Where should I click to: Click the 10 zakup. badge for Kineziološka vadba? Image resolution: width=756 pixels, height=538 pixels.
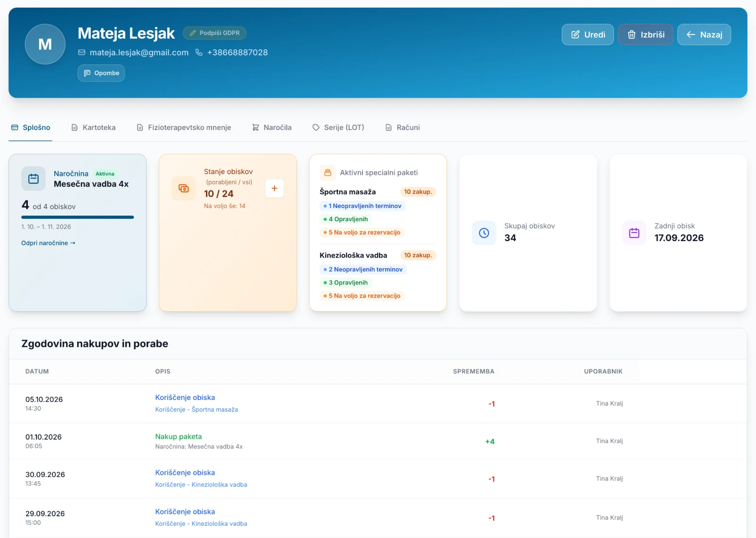point(418,255)
